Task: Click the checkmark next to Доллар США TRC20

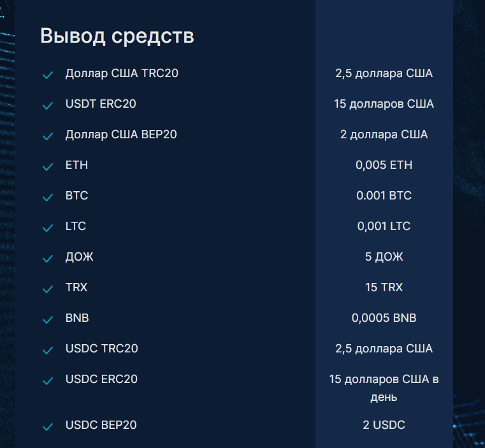Action: coord(47,75)
